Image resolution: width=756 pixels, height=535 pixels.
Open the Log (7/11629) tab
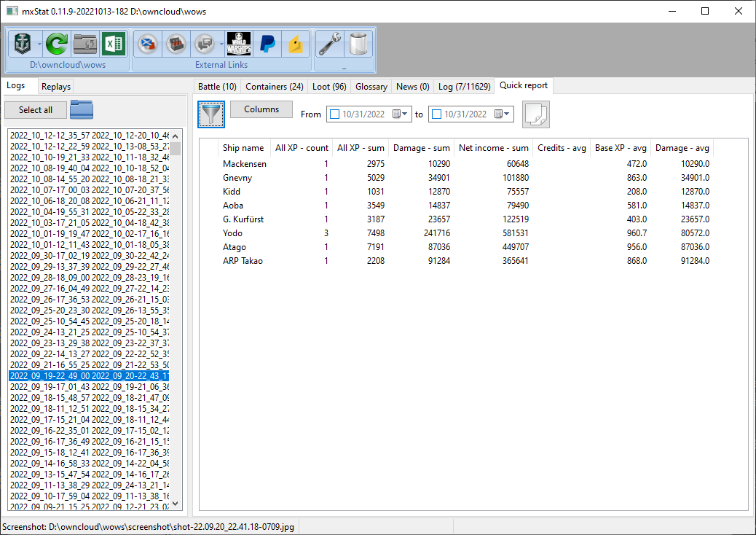coord(464,86)
